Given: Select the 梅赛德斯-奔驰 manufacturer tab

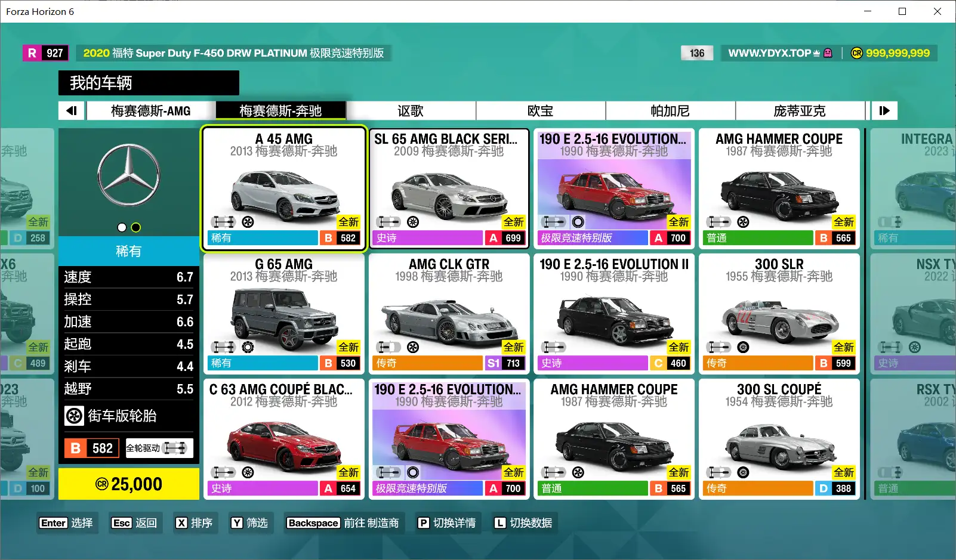Looking at the screenshot, I should pos(280,111).
